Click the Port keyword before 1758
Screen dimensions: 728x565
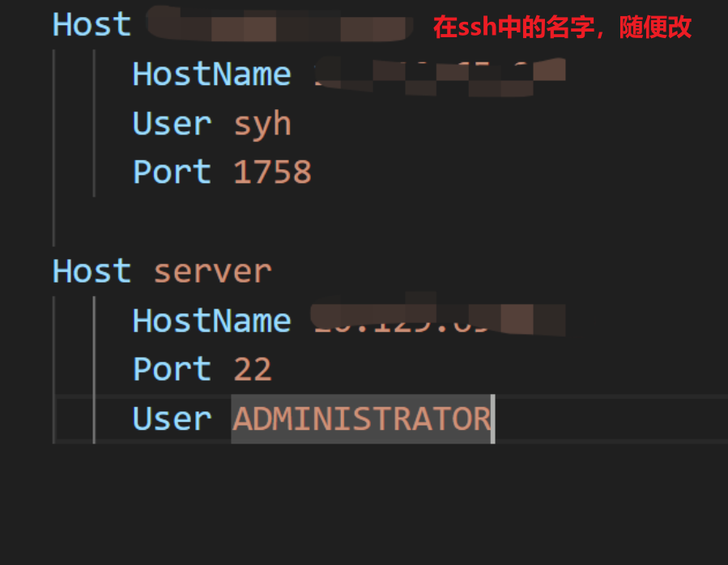(172, 172)
